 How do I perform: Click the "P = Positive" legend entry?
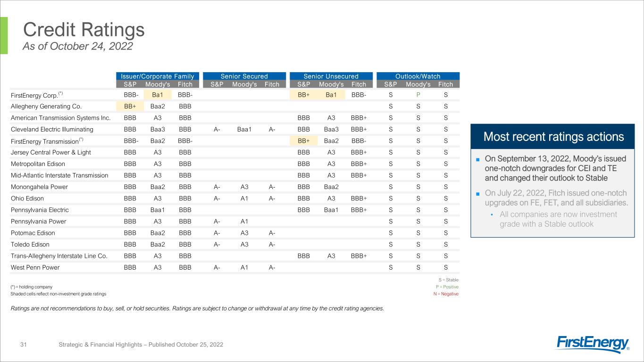tap(447, 287)
